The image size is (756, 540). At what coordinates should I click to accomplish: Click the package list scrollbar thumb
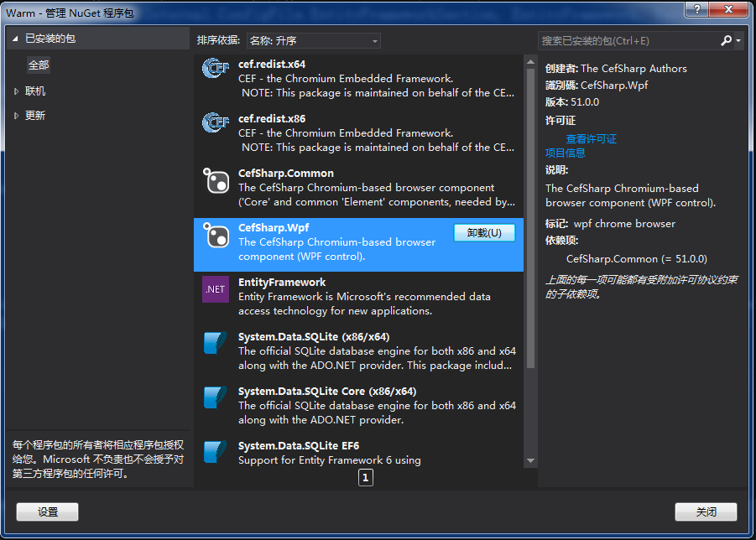[x=530, y=218]
